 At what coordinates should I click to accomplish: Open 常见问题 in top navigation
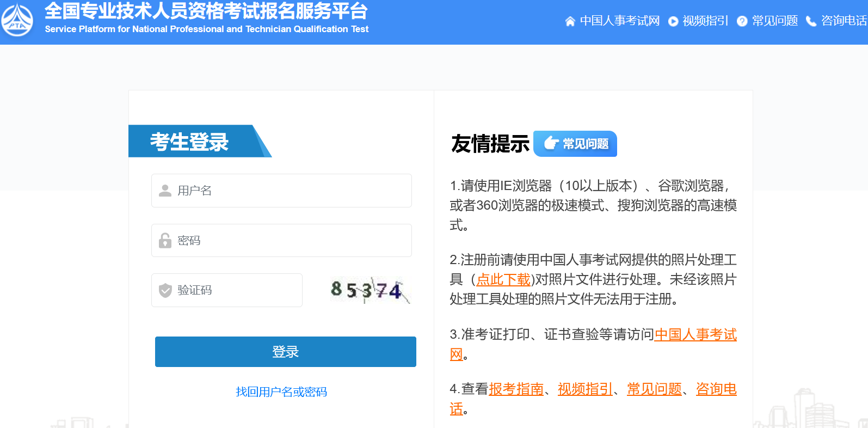point(774,21)
